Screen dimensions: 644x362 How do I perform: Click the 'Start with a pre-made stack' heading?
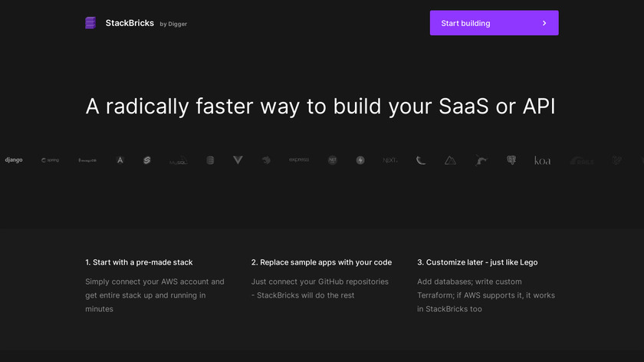tap(139, 262)
